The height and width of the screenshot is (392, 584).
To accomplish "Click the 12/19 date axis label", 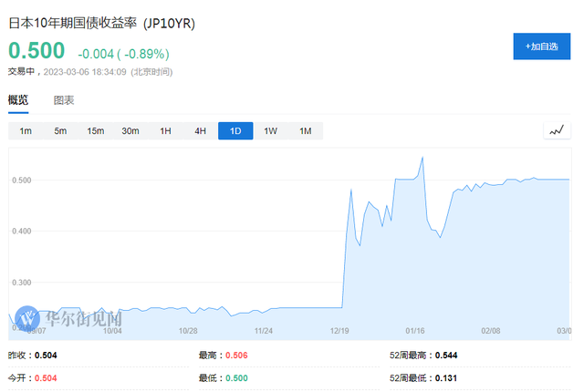I will (x=339, y=331).
